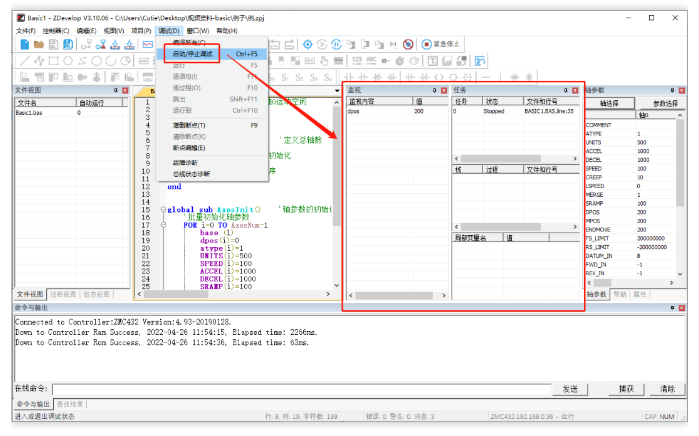Click the New file toolbar icon
The image size is (699, 436).
25,44
